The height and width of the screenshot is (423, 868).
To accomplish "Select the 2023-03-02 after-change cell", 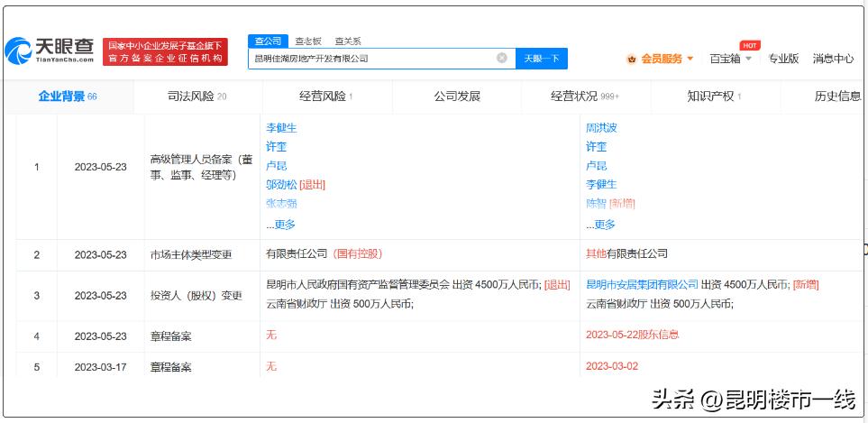I will click(x=612, y=366).
